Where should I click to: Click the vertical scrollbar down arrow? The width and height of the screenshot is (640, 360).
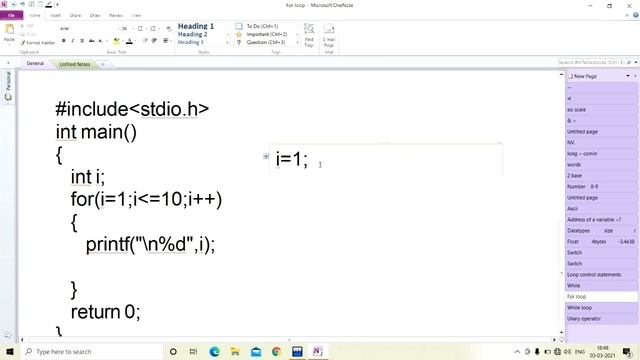[x=562, y=333]
